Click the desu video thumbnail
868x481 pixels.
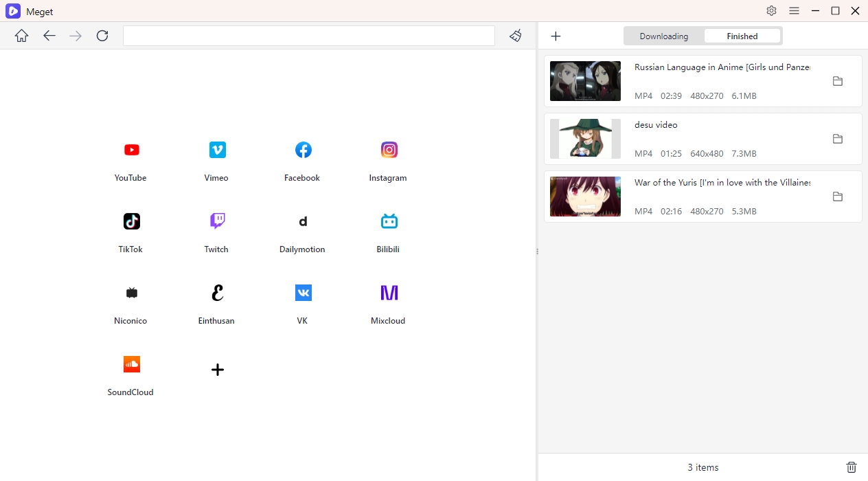pyautogui.click(x=585, y=139)
